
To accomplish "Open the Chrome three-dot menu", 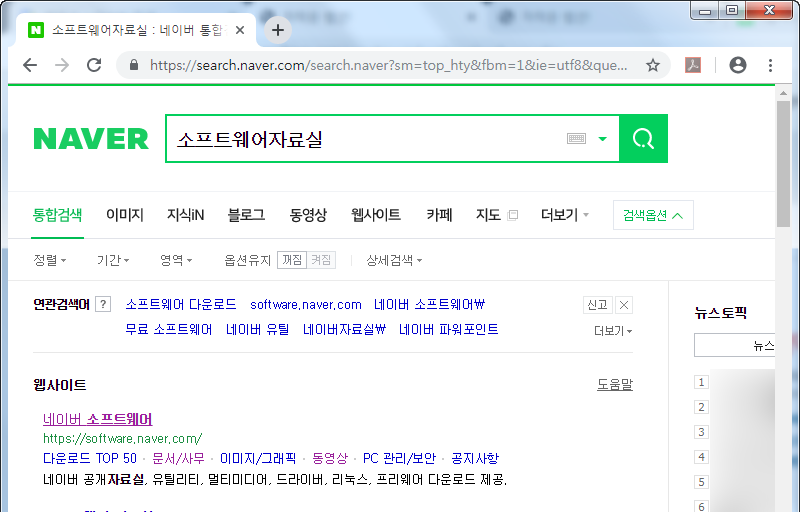I will tap(770, 65).
